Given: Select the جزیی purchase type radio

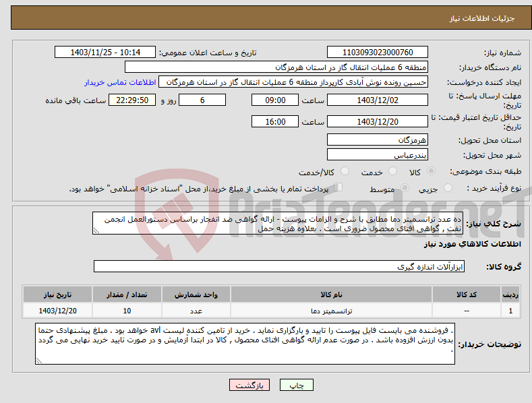Looking at the screenshot, I should coord(448,187).
